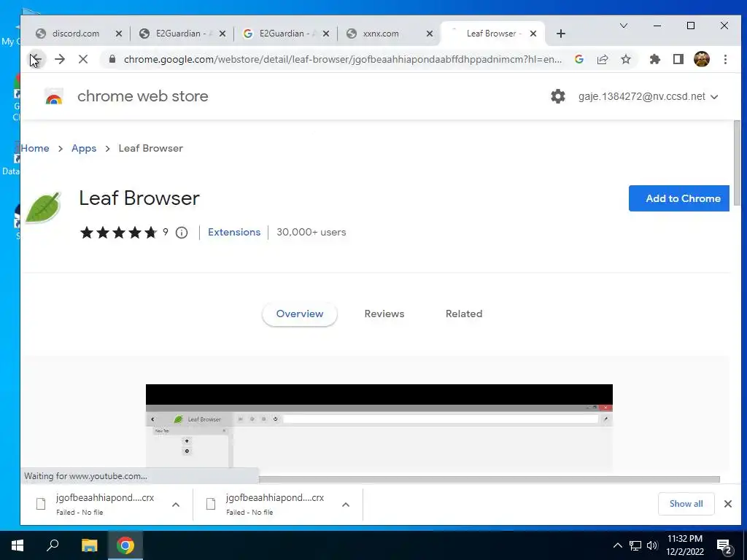Open the Reviews tab
The image size is (747, 560).
384,314
